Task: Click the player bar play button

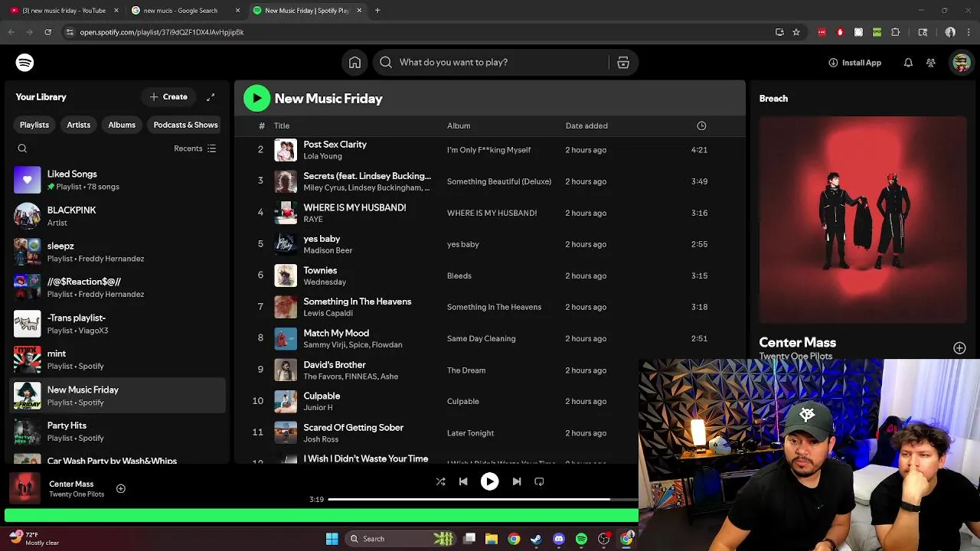Action: point(489,481)
